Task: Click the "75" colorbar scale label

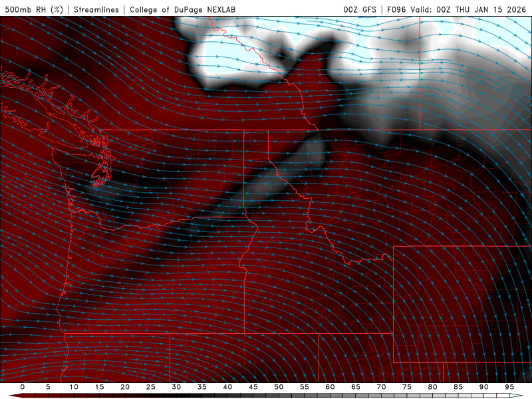Action: coord(407,387)
